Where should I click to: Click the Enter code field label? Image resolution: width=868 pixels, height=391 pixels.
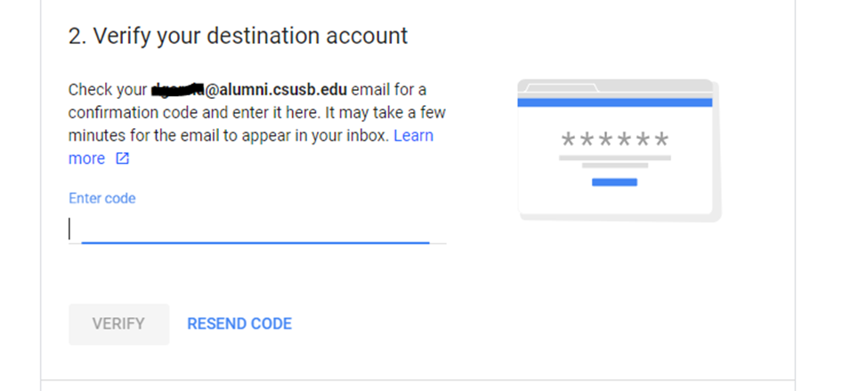coord(102,199)
